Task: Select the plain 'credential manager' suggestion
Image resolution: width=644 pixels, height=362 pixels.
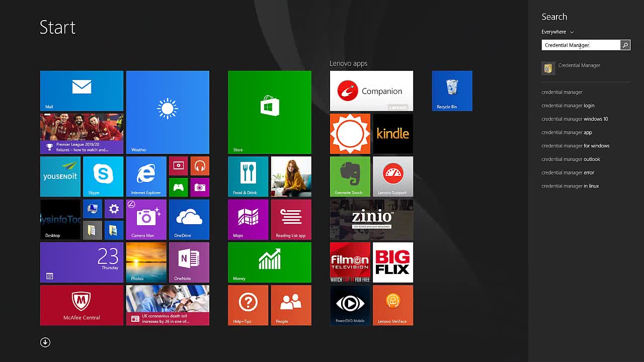Action: click(562, 92)
